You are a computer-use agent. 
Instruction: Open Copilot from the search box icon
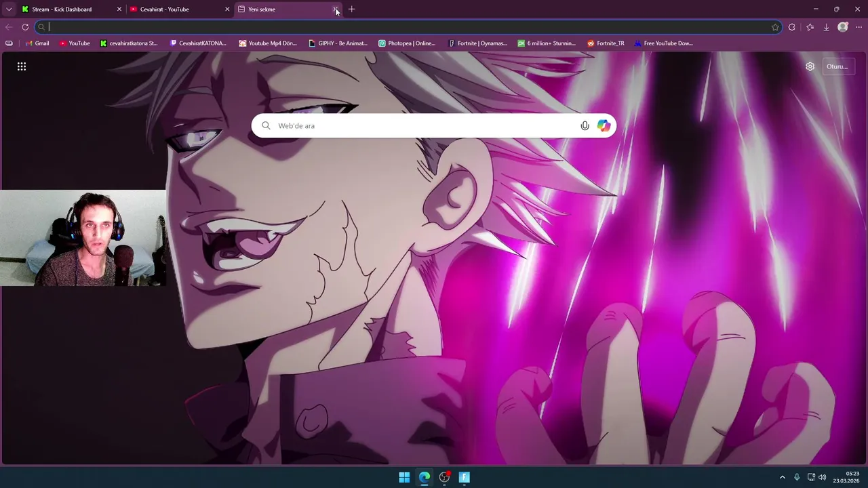tap(604, 125)
